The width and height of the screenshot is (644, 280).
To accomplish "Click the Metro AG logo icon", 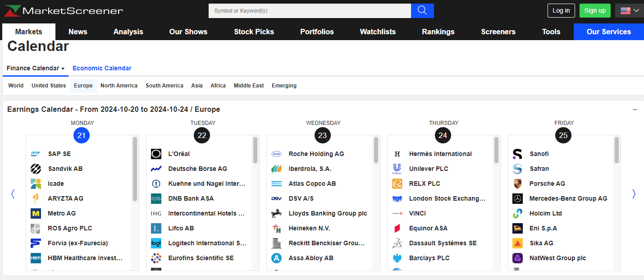I will (x=36, y=213).
